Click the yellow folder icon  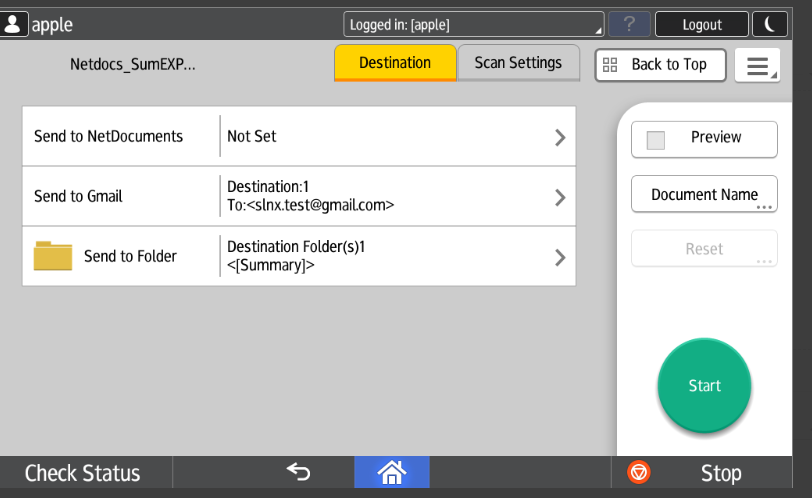point(53,256)
